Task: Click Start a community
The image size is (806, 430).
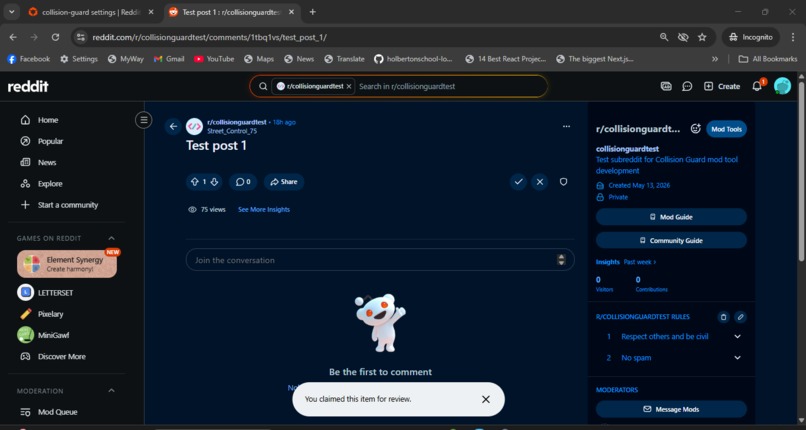Action: click(x=66, y=205)
